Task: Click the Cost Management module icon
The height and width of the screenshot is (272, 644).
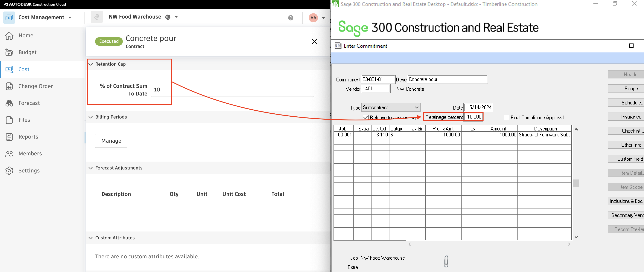Action: pos(9,17)
